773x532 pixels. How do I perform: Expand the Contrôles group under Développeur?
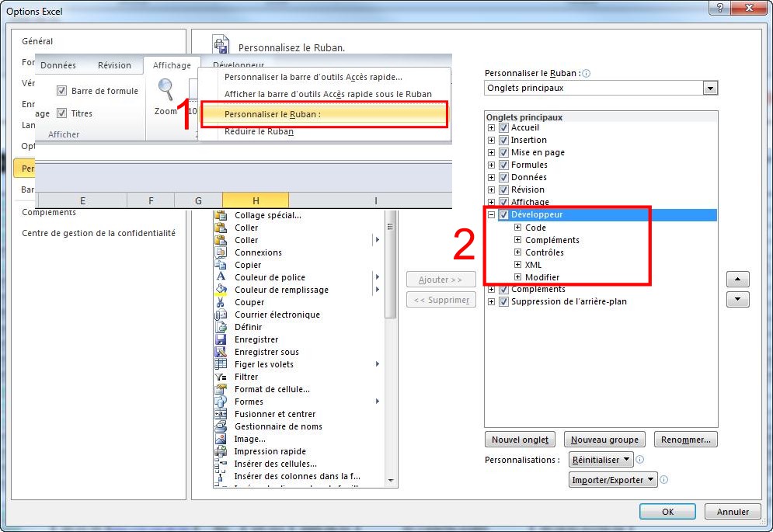click(x=518, y=252)
